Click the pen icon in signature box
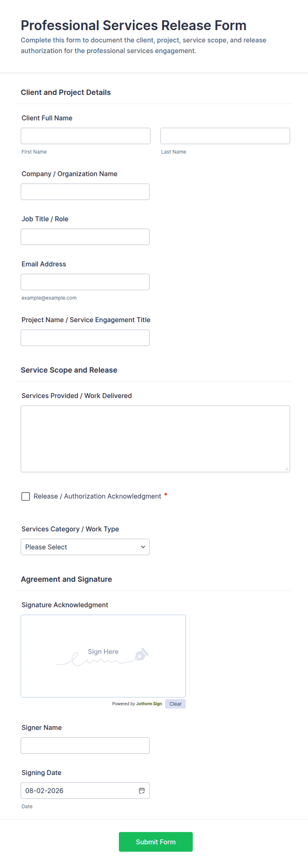Viewport: 308px width, 868px height. coord(142,654)
